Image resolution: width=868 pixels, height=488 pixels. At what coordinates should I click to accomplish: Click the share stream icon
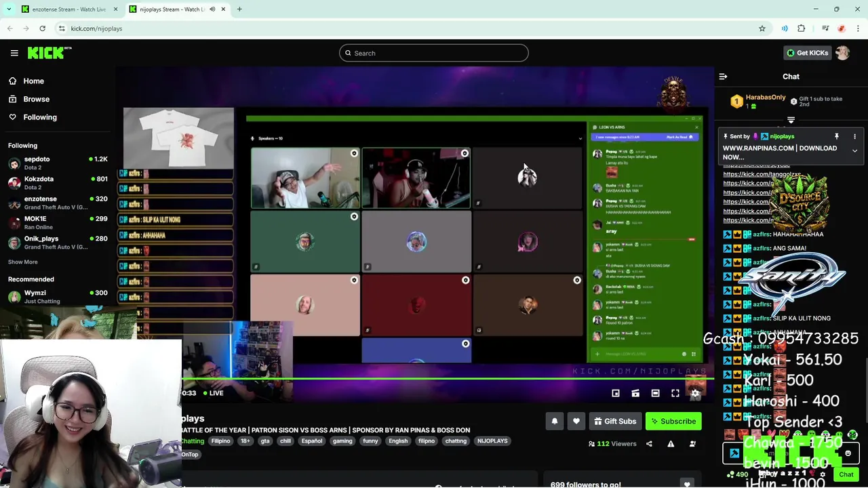click(649, 444)
